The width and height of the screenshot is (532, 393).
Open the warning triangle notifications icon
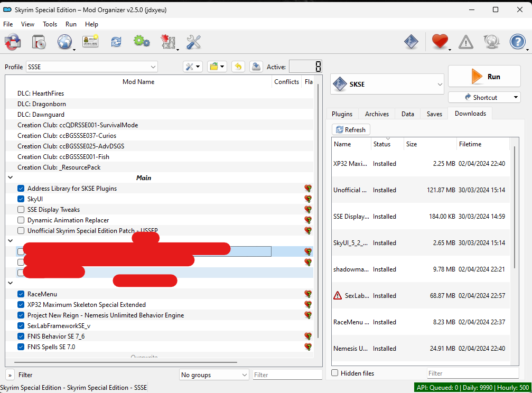466,42
